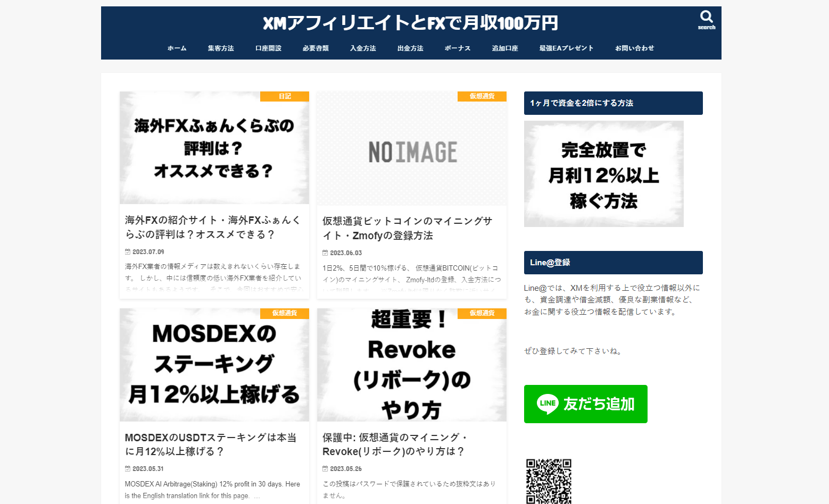
Task: Click the green LINE 友だち追加 button
Action: [x=586, y=404]
